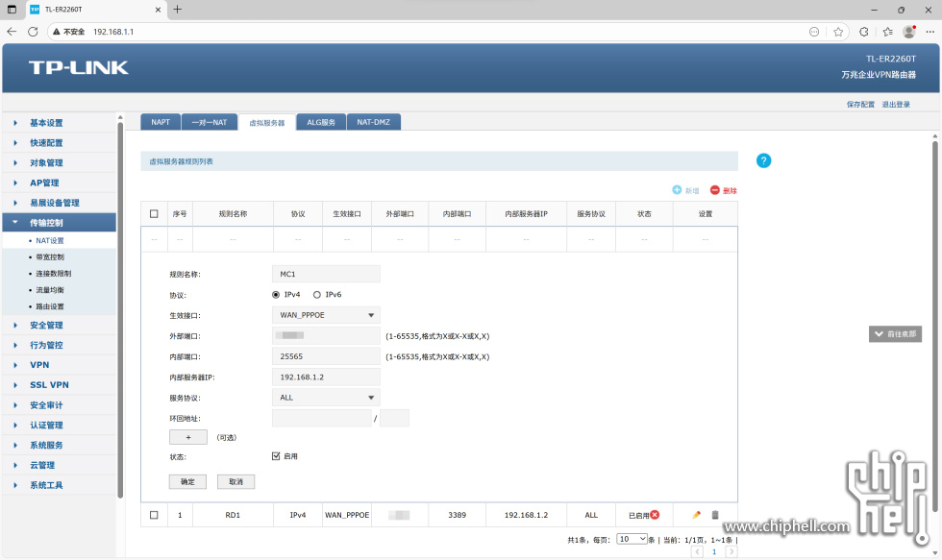Select the IPv6 protocol radio button
The image size is (942, 560).
click(317, 295)
